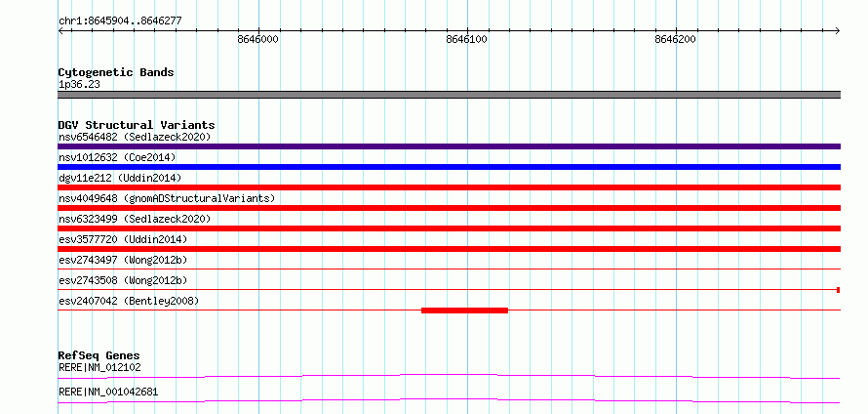The image size is (868, 414).
Task: Click the right arrowhead of the ruler
Action: click(838, 30)
